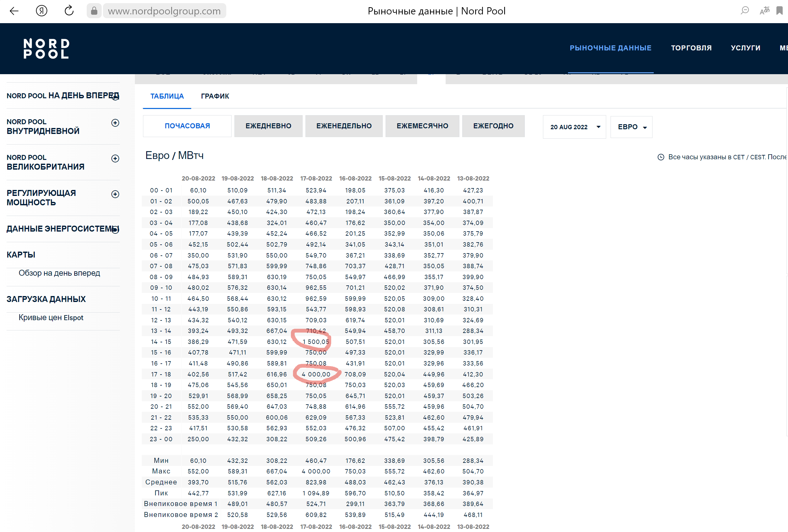The image size is (788, 532).
Task: Open the Yandex home icon
Action: (41, 11)
